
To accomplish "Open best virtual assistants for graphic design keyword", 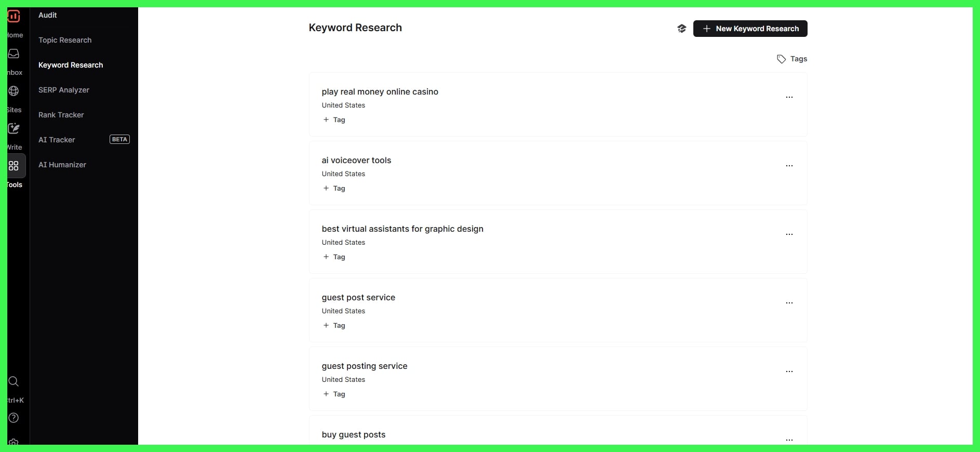I will coord(402,229).
